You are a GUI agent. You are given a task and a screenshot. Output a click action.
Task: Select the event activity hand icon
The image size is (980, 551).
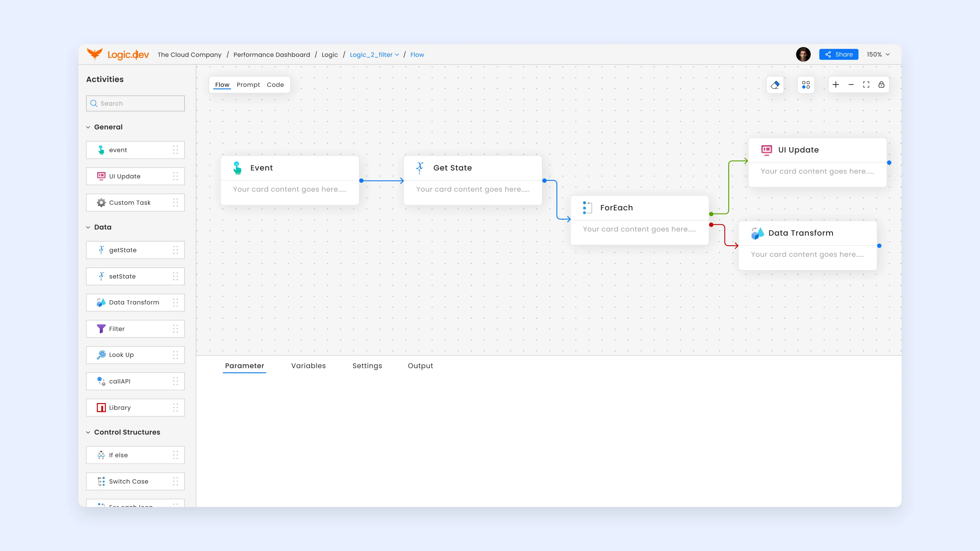click(101, 150)
